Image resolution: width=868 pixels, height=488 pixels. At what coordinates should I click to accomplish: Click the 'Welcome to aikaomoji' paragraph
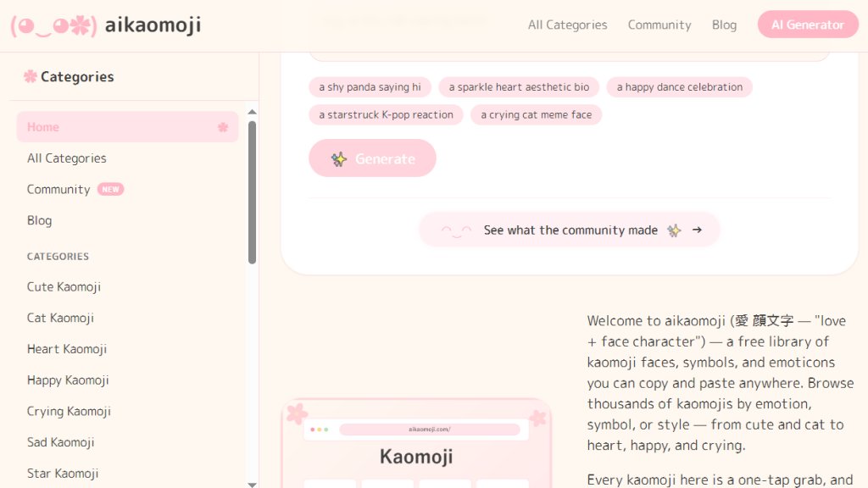pos(721,383)
